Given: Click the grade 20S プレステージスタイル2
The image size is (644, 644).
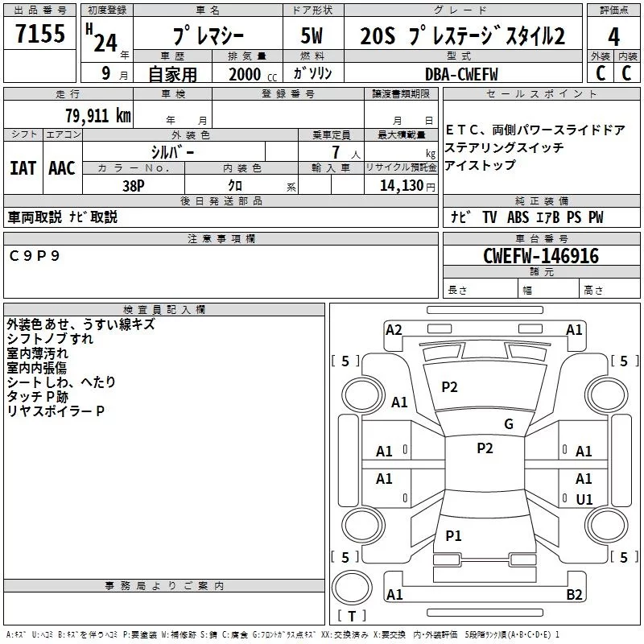Looking at the screenshot, I should [462, 35].
